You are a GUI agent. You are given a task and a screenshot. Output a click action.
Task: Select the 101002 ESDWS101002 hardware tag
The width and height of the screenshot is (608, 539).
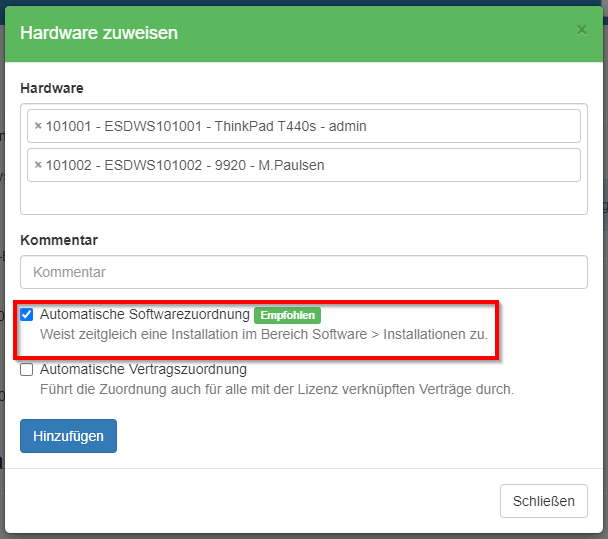pyautogui.click(x=186, y=165)
